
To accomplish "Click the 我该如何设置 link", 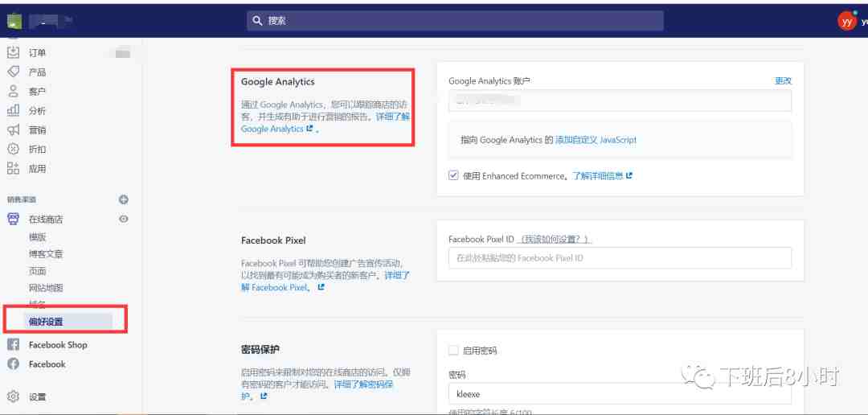I will (554, 240).
